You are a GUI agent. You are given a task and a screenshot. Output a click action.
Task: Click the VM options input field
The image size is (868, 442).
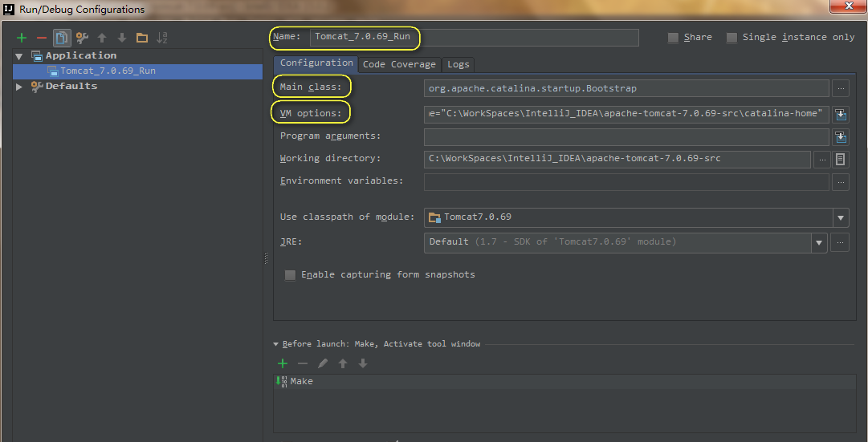point(626,114)
